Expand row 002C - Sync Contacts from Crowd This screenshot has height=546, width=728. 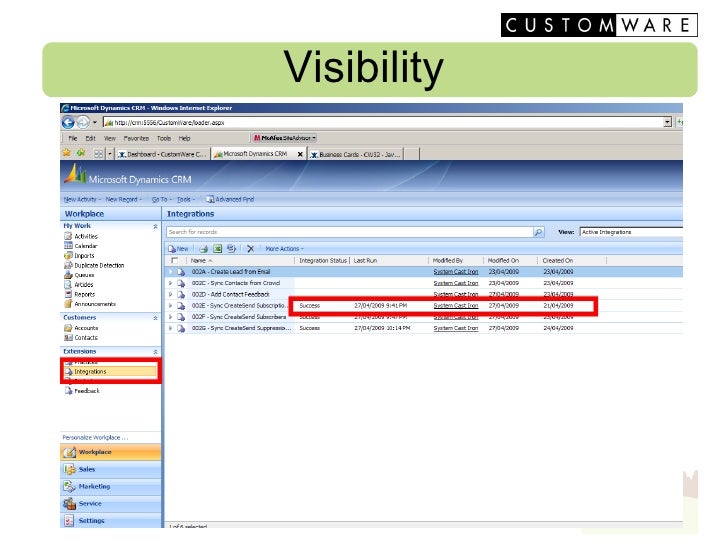click(x=170, y=283)
